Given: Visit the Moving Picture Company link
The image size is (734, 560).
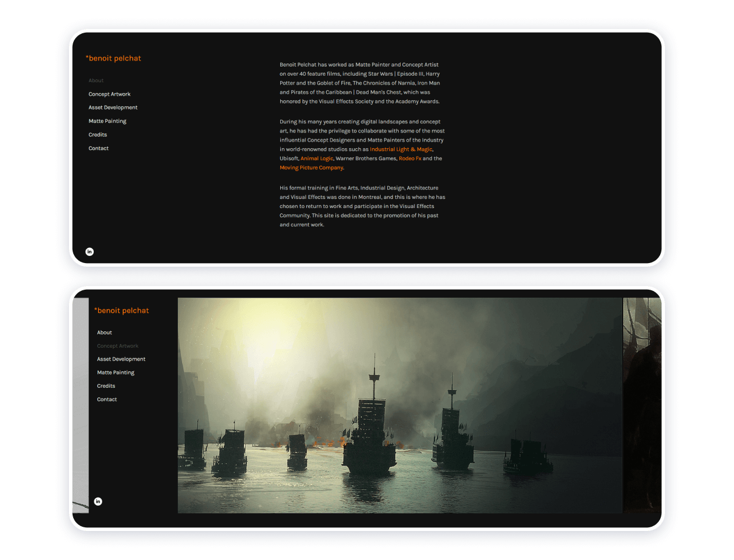Looking at the screenshot, I should [x=311, y=168].
